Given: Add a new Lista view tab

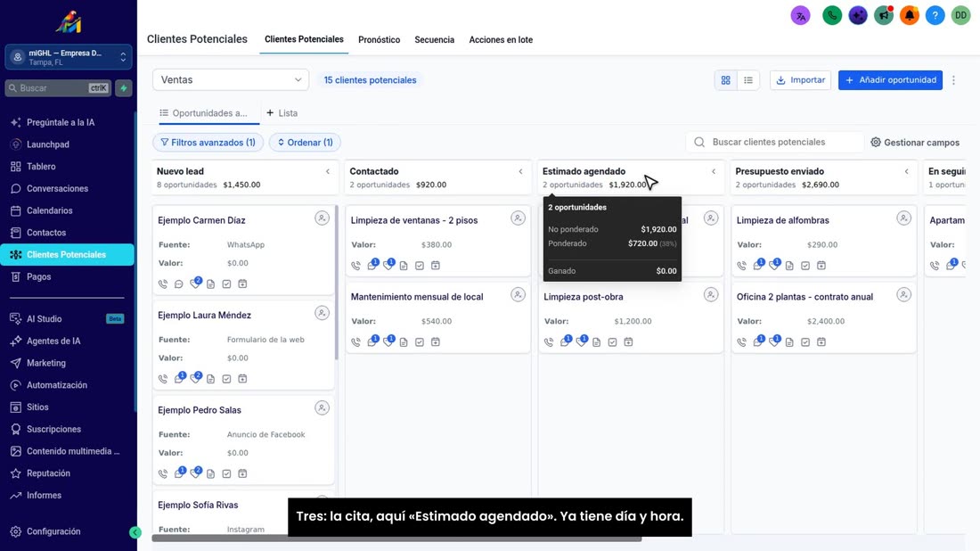Looking at the screenshot, I should tap(282, 113).
